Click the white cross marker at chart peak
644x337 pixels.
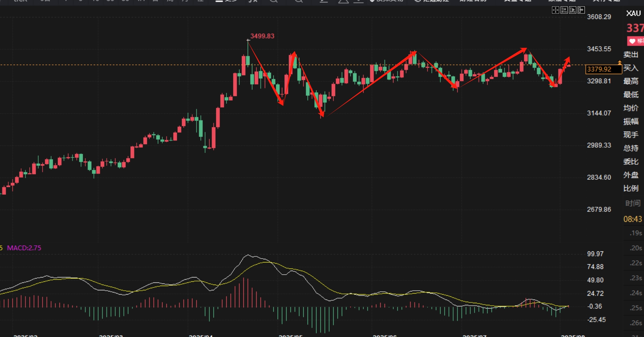tap(248, 40)
